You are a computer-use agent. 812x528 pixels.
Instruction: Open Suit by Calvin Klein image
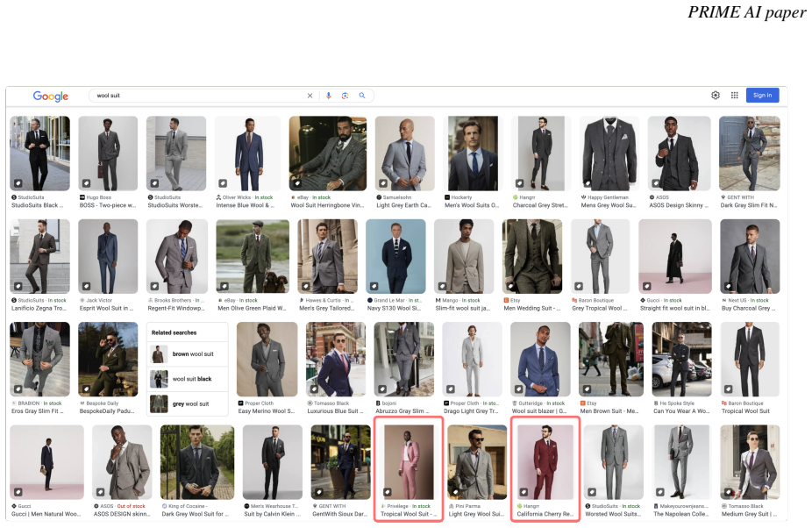coord(273,463)
